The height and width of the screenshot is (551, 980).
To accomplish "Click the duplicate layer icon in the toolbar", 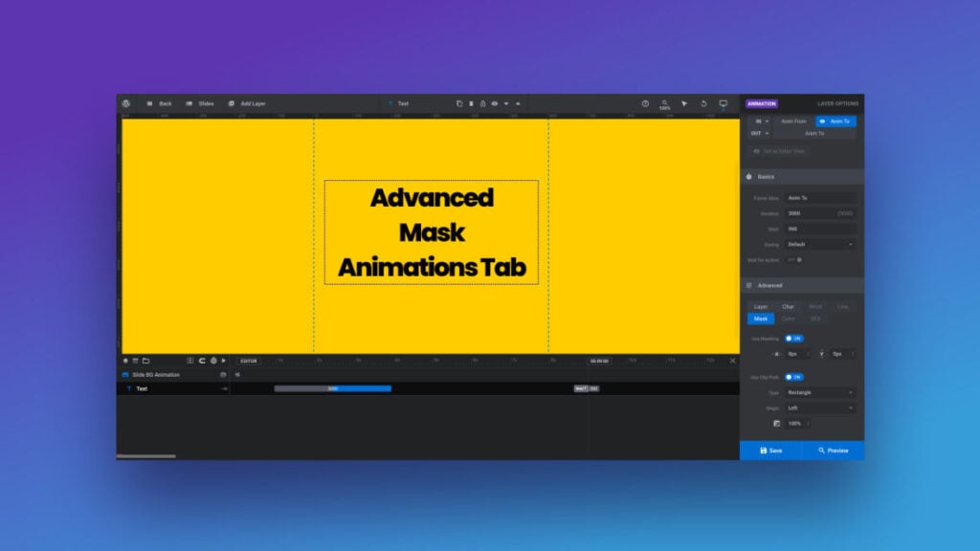I will click(x=458, y=103).
